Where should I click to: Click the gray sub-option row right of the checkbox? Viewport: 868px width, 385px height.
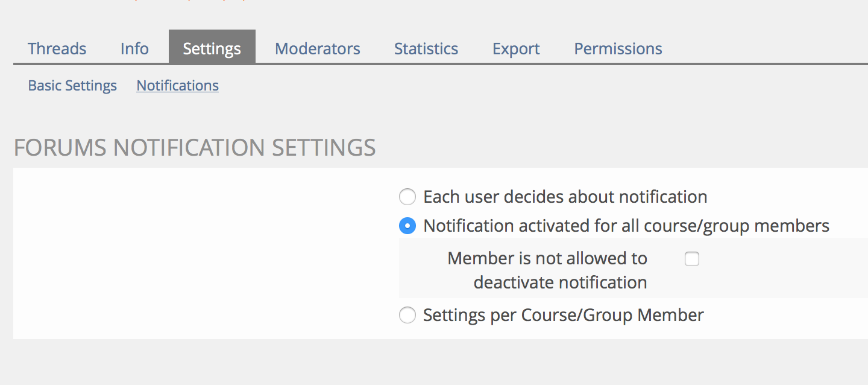pyautogui.click(x=784, y=268)
